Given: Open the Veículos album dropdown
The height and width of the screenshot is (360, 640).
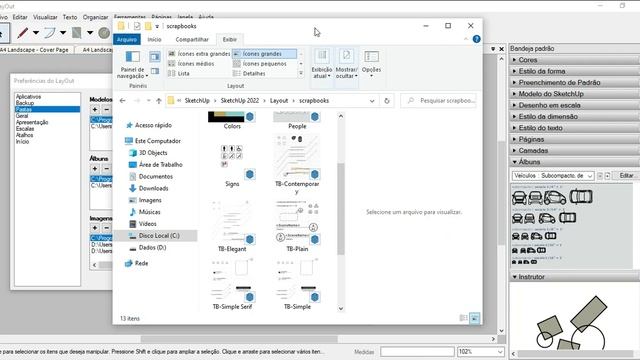Looking at the screenshot, I should pos(553,176).
